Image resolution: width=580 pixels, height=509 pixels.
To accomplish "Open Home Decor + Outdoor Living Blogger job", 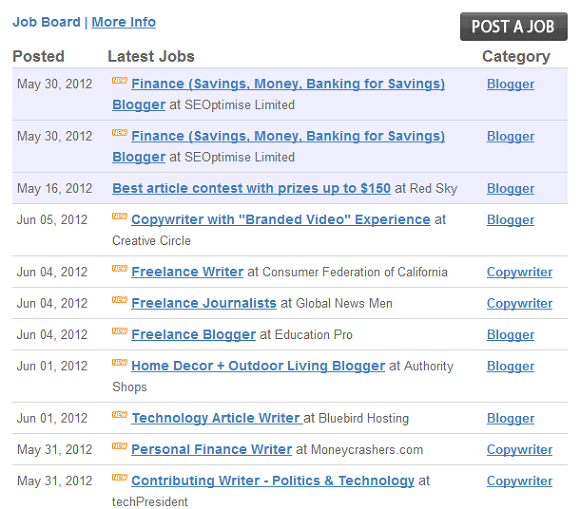I will click(x=258, y=366).
